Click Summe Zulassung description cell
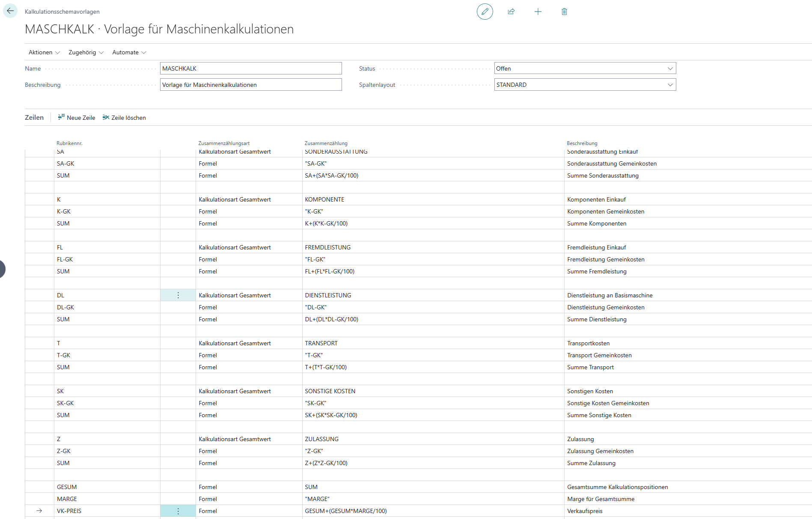Screen dimensions: 812x519 coord(688,463)
